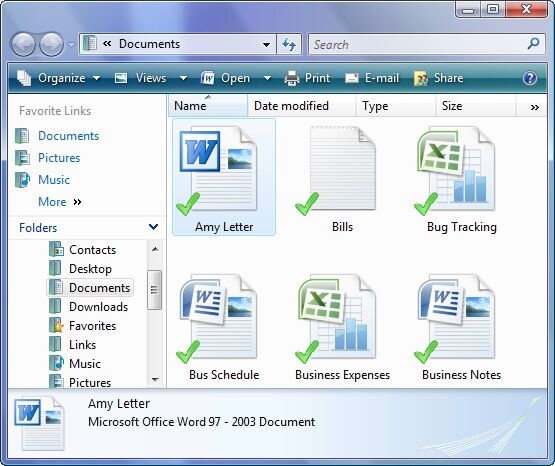The width and height of the screenshot is (555, 466).
Task: Collapse the Folders pane chevron
Action: pyautogui.click(x=154, y=227)
